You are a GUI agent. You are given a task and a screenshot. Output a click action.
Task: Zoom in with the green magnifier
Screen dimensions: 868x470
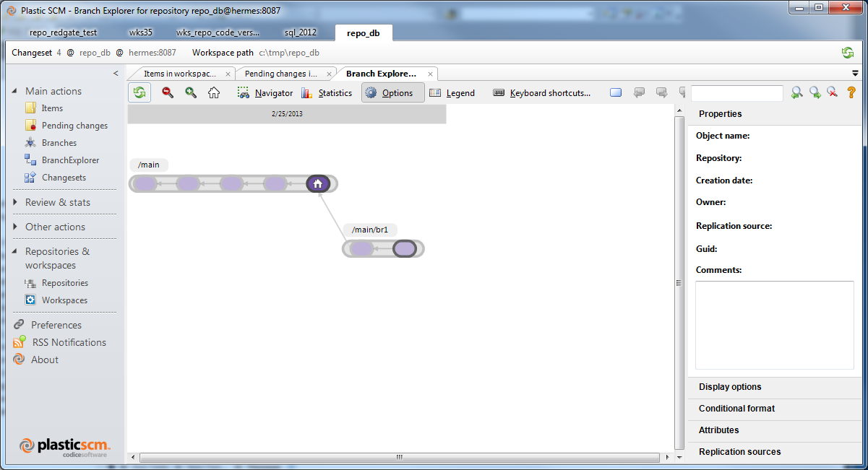191,92
